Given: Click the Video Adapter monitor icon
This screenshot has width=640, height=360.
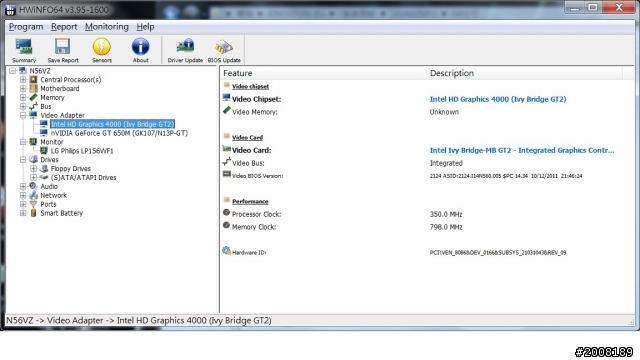Looking at the screenshot, I should (33, 115).
